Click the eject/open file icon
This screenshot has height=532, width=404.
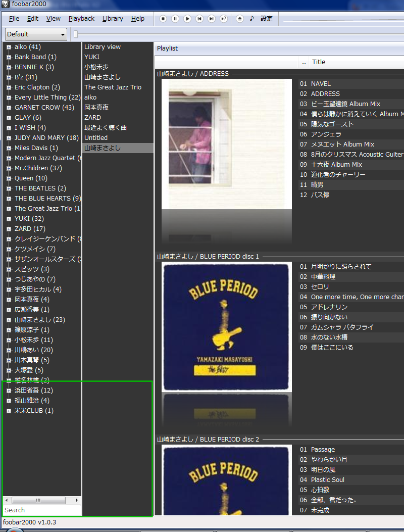coord(240,19)
